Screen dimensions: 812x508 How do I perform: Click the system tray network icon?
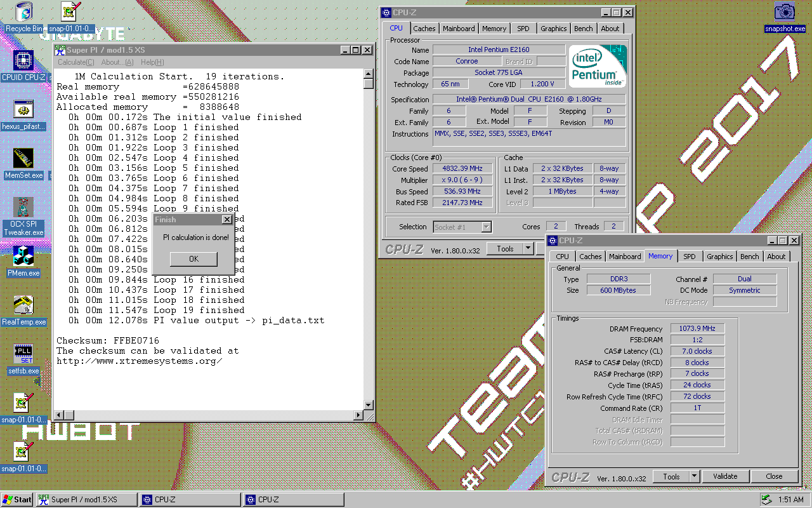point(766,499)
